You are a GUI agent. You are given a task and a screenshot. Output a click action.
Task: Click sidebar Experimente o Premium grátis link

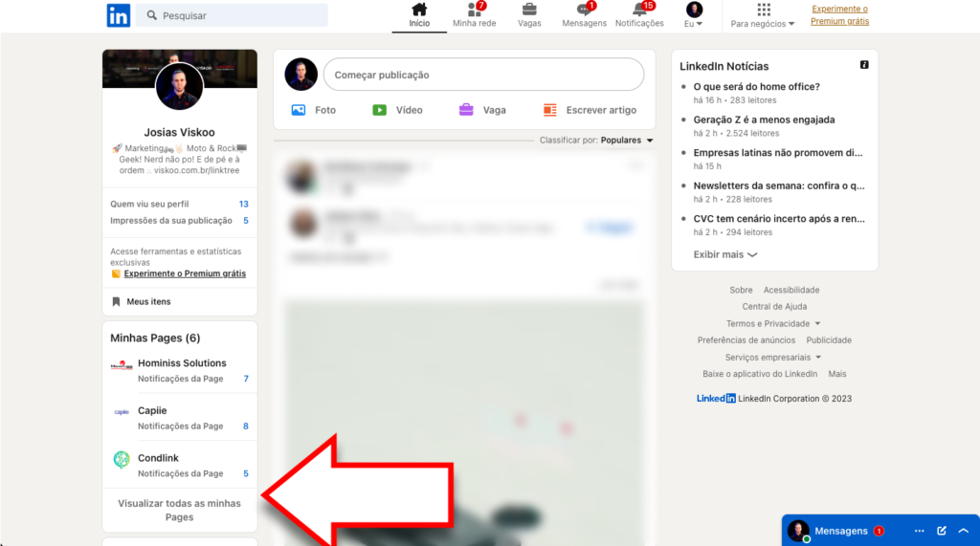coord(185,273)
